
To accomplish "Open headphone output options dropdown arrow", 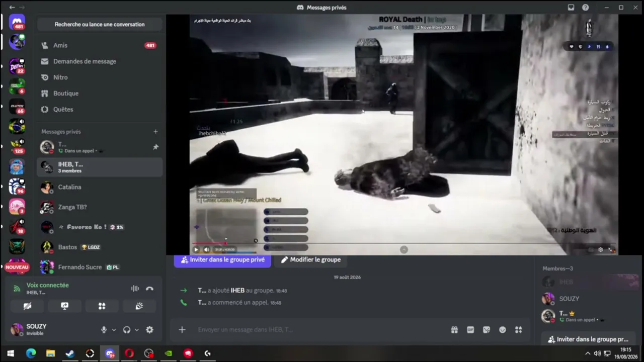I will pos(137,330).
